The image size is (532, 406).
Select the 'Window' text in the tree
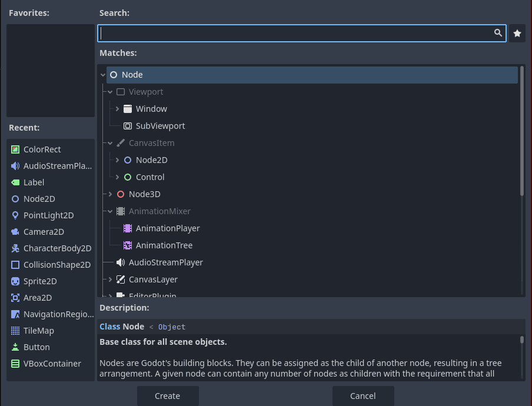pos(151,109)
